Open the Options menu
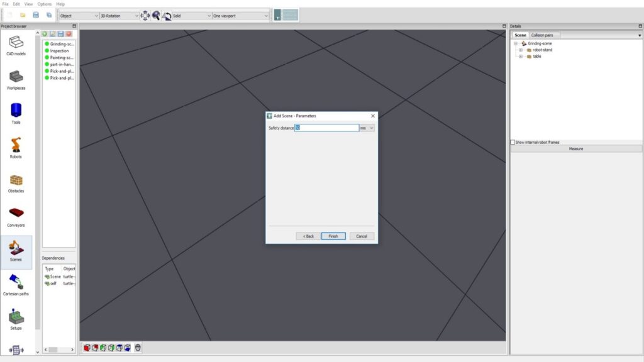The height and width of the screenshot is (362, 644). (44, 4)
